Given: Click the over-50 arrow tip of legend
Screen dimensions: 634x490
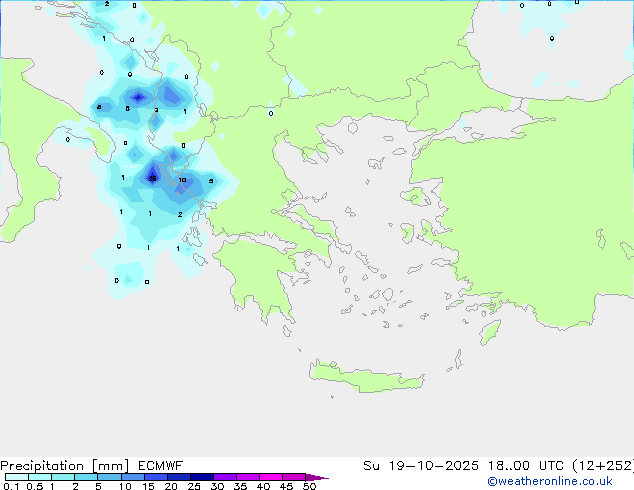Looking at the screenshot, I should (x=317, y=477).
